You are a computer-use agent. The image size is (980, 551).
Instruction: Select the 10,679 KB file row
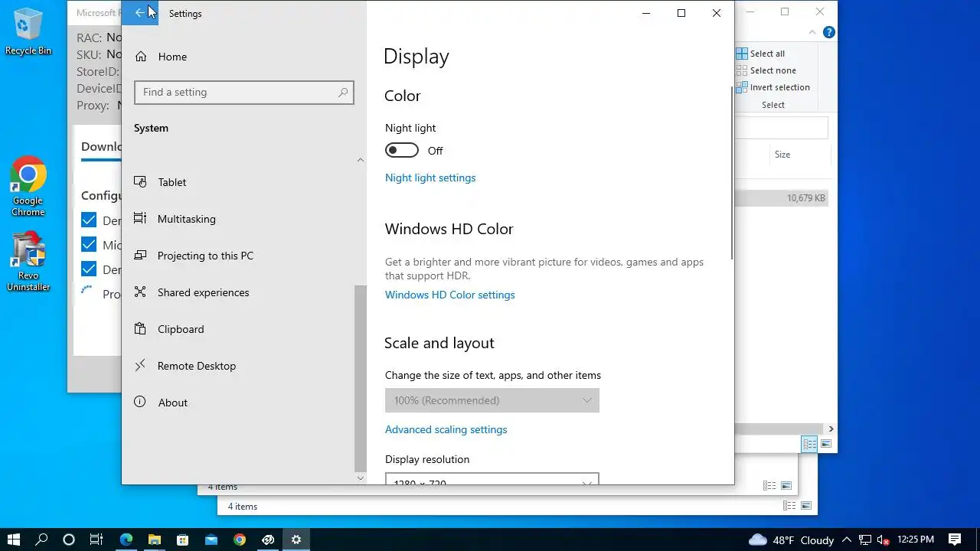pyautogui.click(x=782, y=198)
